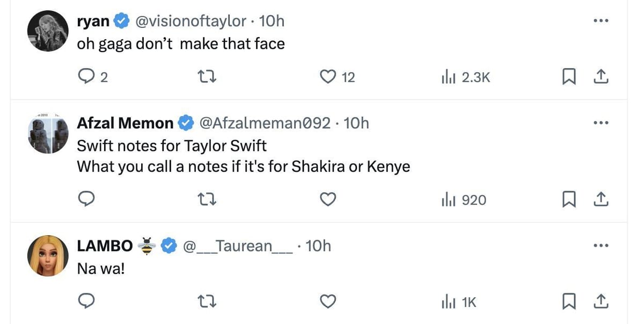Open more options on LAMBO's tweet
The image size is (644, 324).
[x=601, y=246]
